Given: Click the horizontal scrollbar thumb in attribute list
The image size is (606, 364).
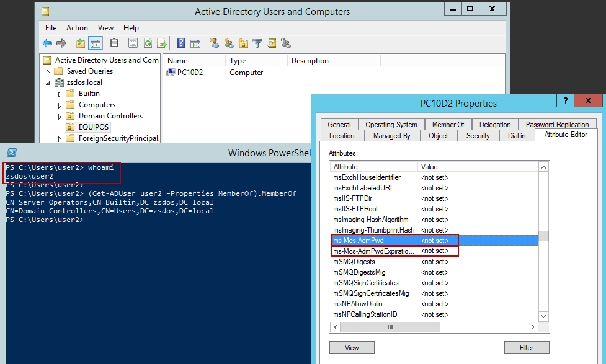Looking at the screenshot, I should click(390, 327).
